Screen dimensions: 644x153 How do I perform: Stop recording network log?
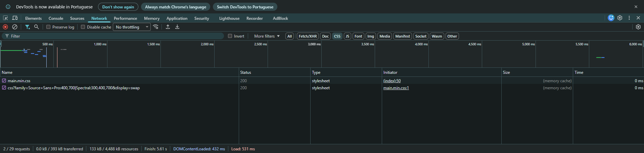[5, 27]
